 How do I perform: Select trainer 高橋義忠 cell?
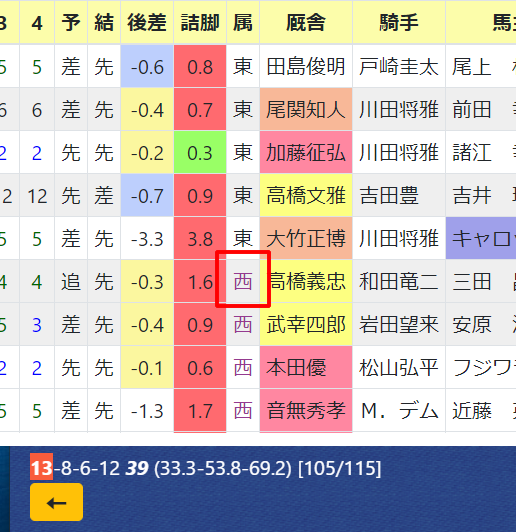click(x=306, y=282)
